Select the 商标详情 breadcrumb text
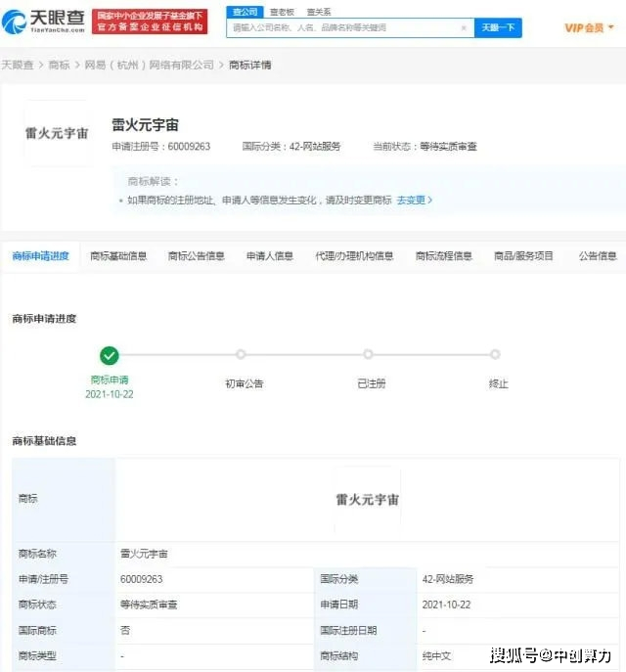This screenshot has height=672, width=626. click(249, 66)
